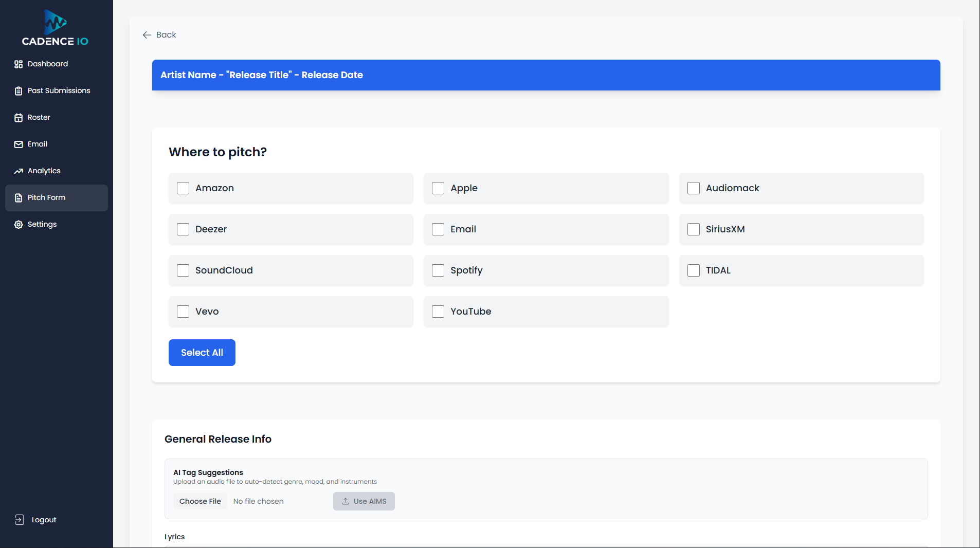This screenshot has height=548, width=980.
Task: Check the Amazon checkbox
Action: 183,188
